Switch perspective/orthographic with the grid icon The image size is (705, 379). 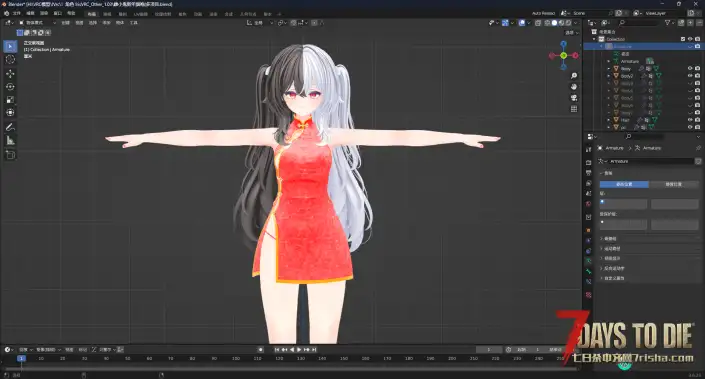pos(574,109)
